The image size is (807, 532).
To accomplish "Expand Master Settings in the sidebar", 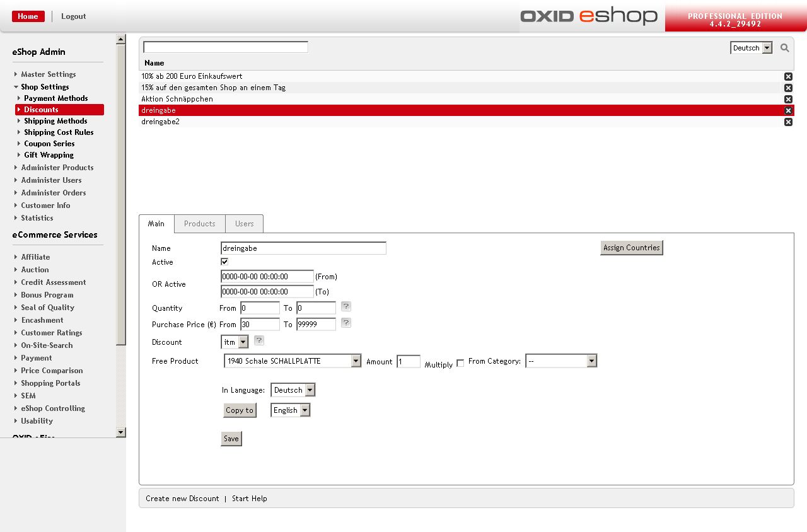I will point(48,74).
